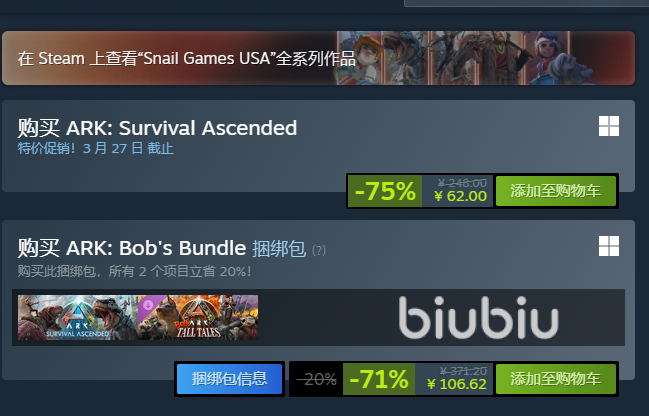Open the 捆绑包 link in bundle title
This screenshot has height=416, width=649.
[279, 248]
